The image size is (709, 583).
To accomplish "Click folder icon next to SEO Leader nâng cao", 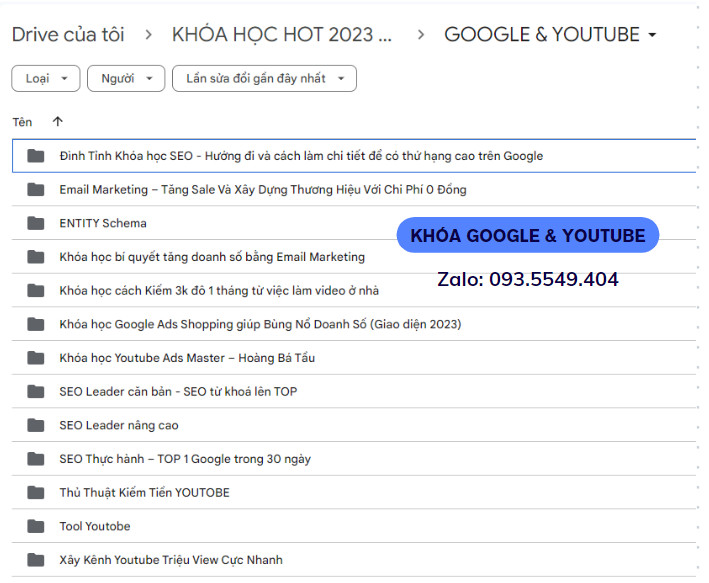I will [37, 425].
